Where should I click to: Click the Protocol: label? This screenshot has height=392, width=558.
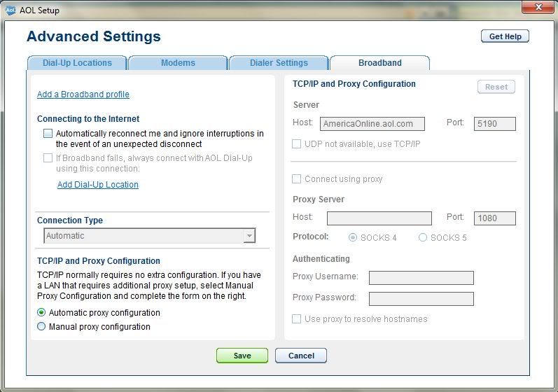tap(310, 237)
